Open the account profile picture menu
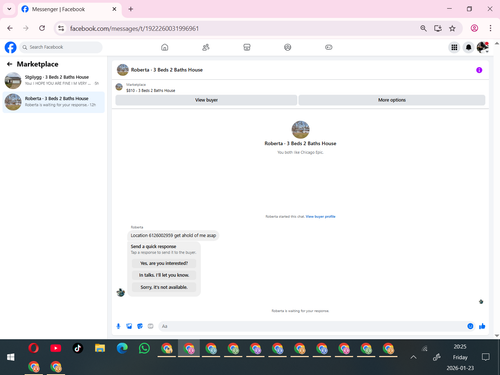Viewport: 500px width, 375px height. [483, 47]
